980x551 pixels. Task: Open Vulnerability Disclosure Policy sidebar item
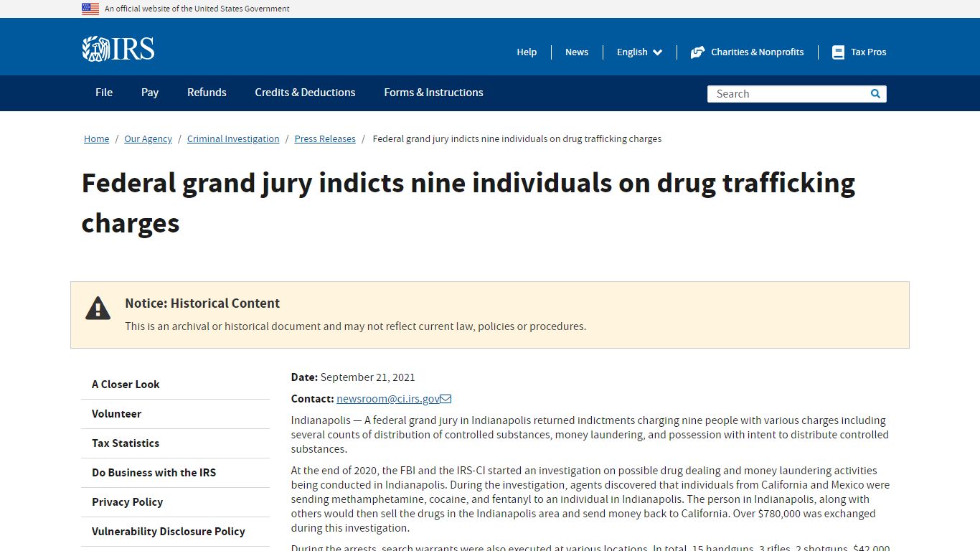(175, 532)
